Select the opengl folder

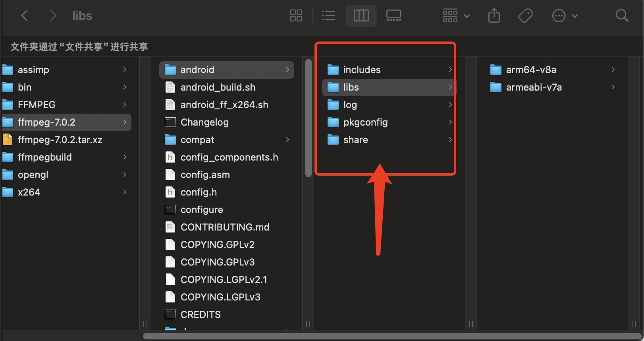[x=66, y=175]
